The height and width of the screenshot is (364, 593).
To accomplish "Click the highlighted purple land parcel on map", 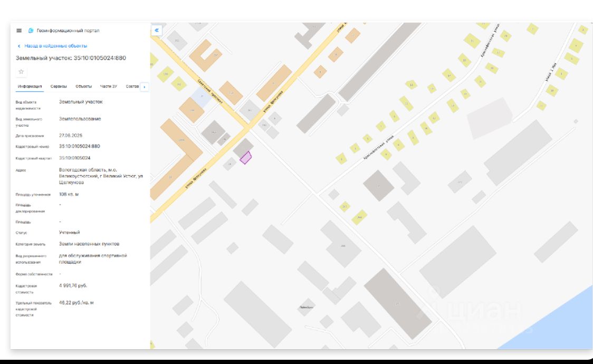I will 246,158.
